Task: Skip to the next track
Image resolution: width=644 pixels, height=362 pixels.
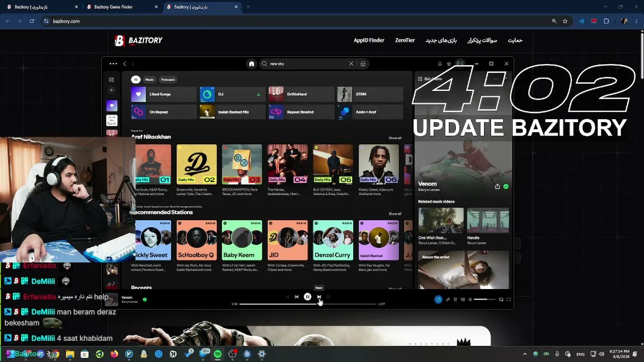Action: pos(319,297)
